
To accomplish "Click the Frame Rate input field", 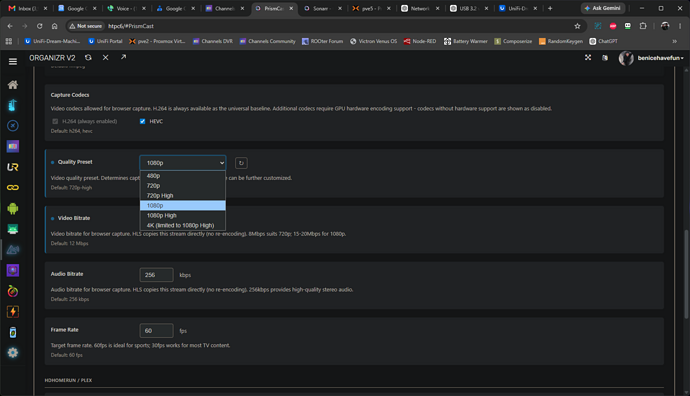I will coord(156,330).
